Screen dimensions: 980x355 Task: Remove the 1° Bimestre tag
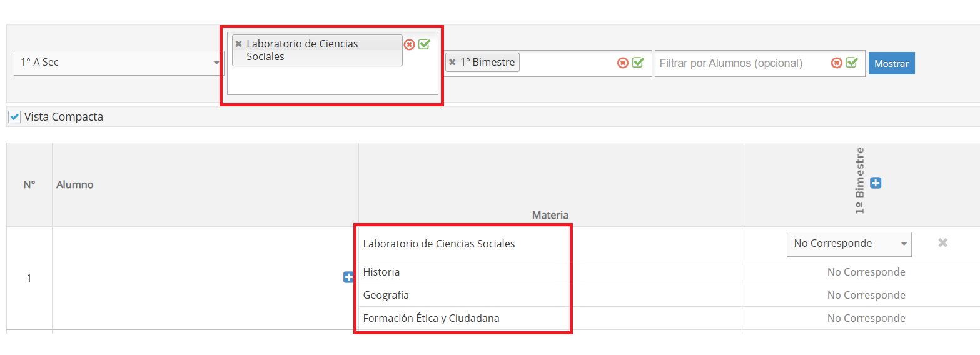click(452, 62)
